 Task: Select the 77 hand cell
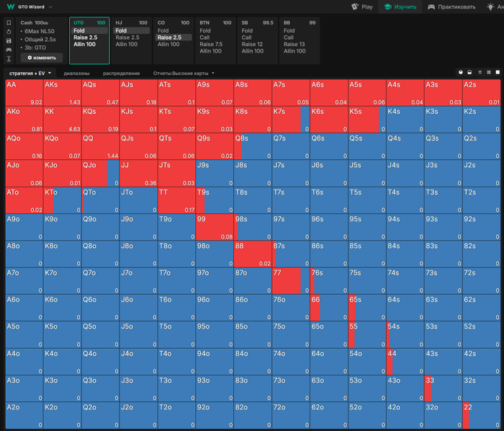point(291,281)
